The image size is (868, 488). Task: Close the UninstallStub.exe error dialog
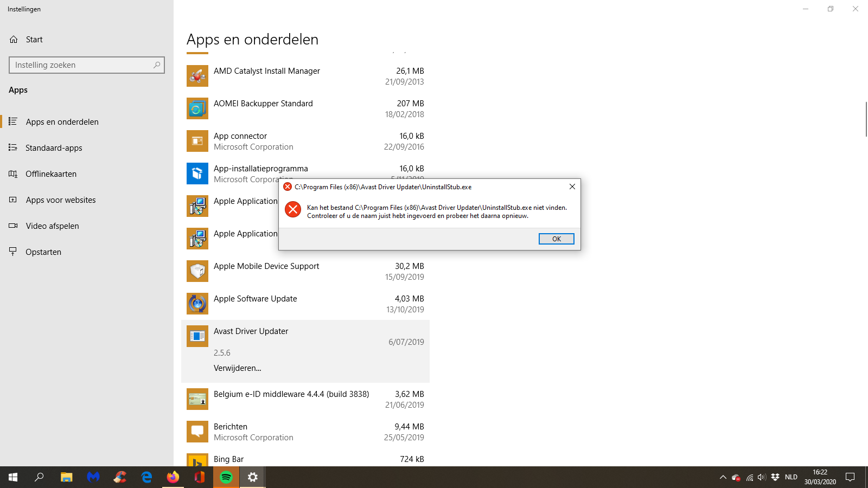[572, 187]
